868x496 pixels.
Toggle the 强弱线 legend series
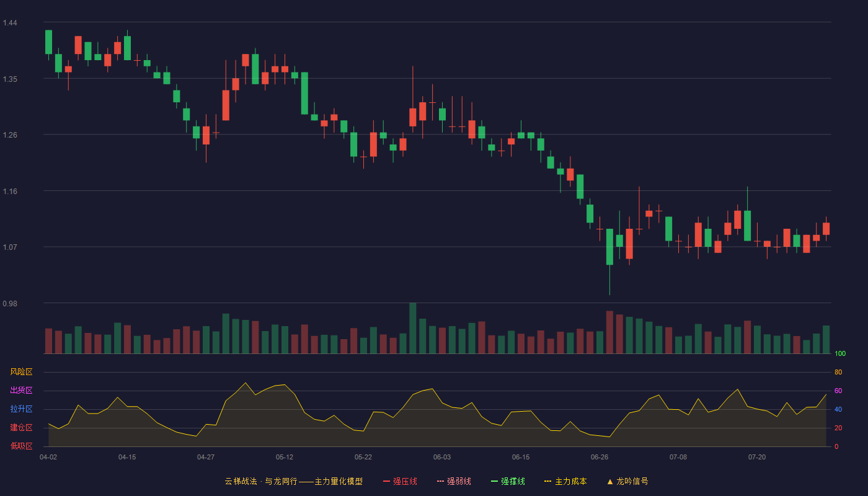coord(454,481)
